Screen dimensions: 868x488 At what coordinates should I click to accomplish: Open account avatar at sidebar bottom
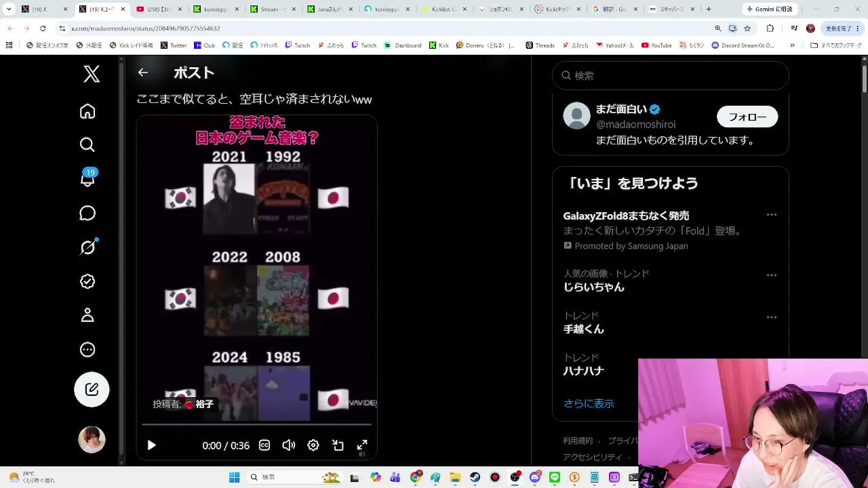point(92,440)
